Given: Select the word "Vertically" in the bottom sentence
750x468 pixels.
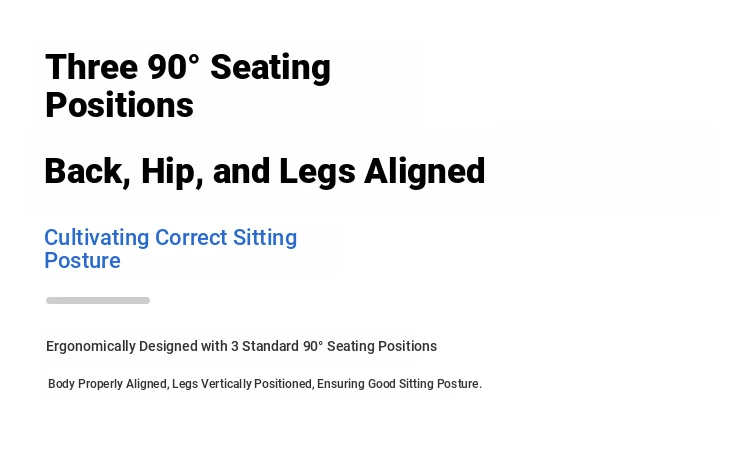Looking at the screenshot, I should point(226,384).
